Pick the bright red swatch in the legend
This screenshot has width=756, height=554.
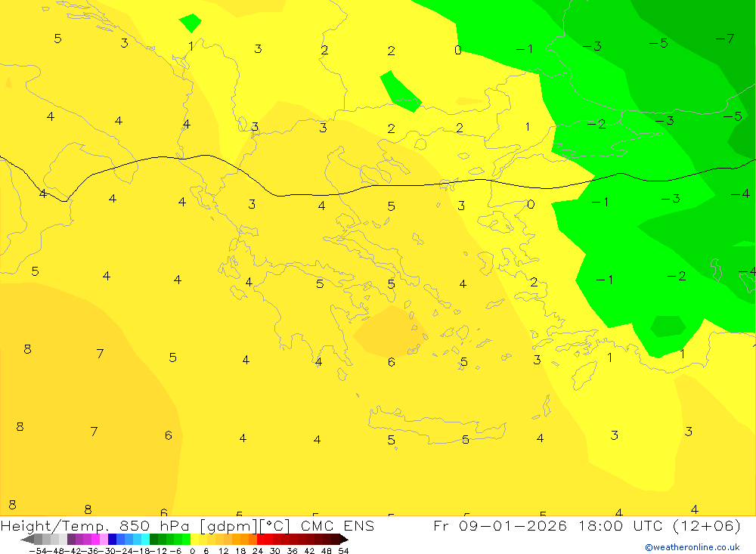point(261,539)
